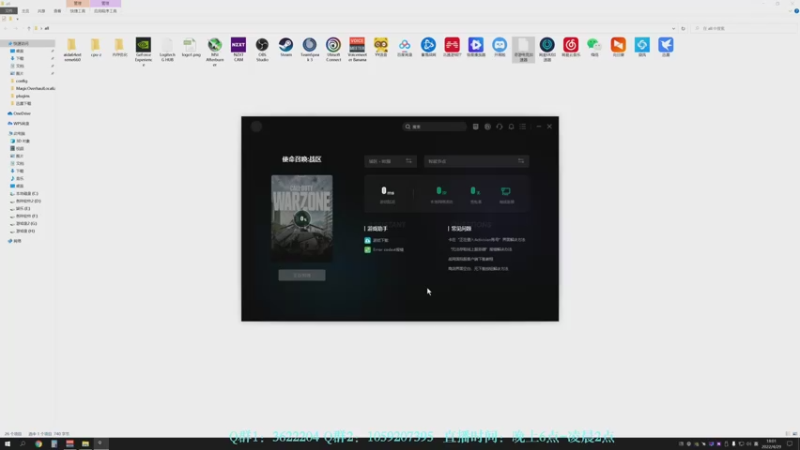Click the Explorer search box
The height and width of the screenshot is (450, 800).
pyautogui.click(x=745, y=29)
